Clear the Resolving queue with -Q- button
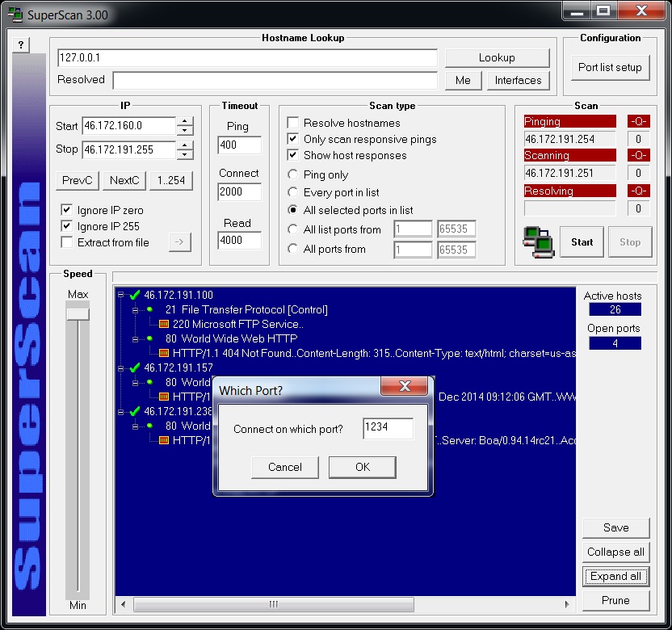 click(639, 191)
